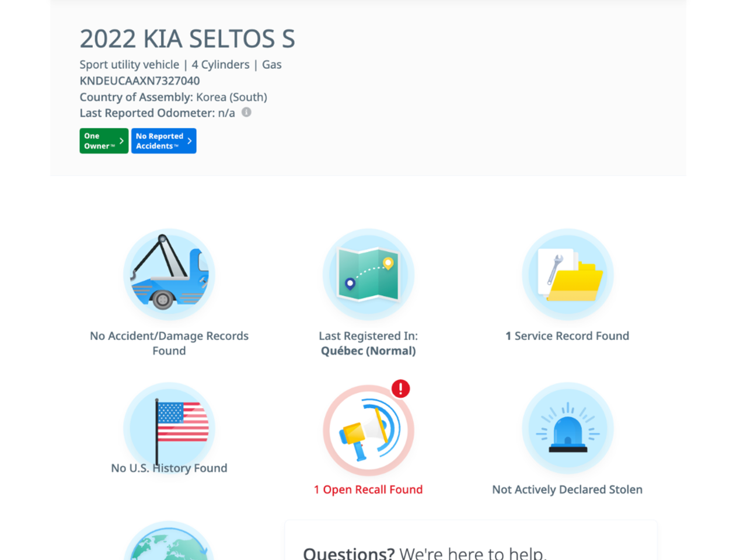Screen dimensions: 747x560
Task: Click the tow truck accident records icon
Action: tap(169, 274)
